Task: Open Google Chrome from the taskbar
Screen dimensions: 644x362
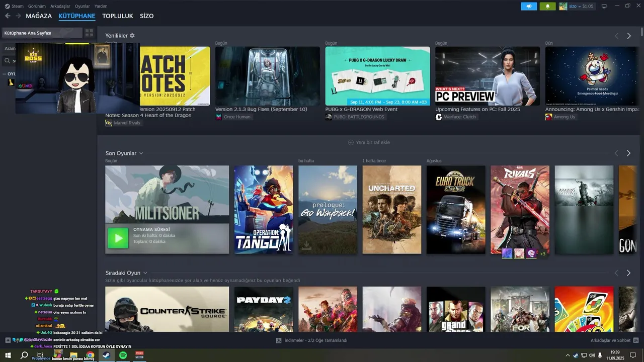Action: click(x=90, y=355)
